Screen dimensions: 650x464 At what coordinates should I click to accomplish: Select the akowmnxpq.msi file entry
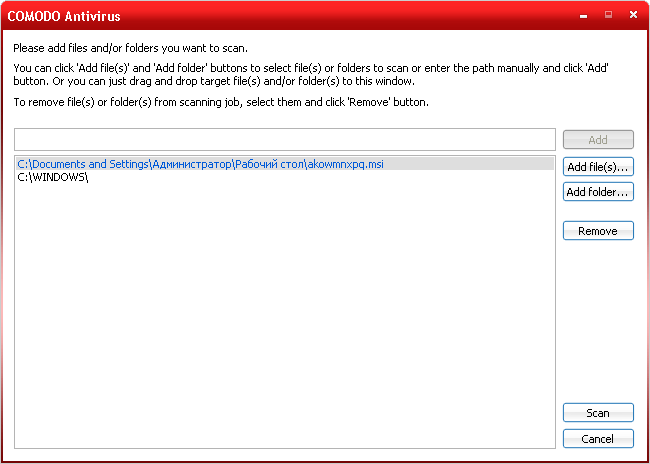click(x=285, y=164)
